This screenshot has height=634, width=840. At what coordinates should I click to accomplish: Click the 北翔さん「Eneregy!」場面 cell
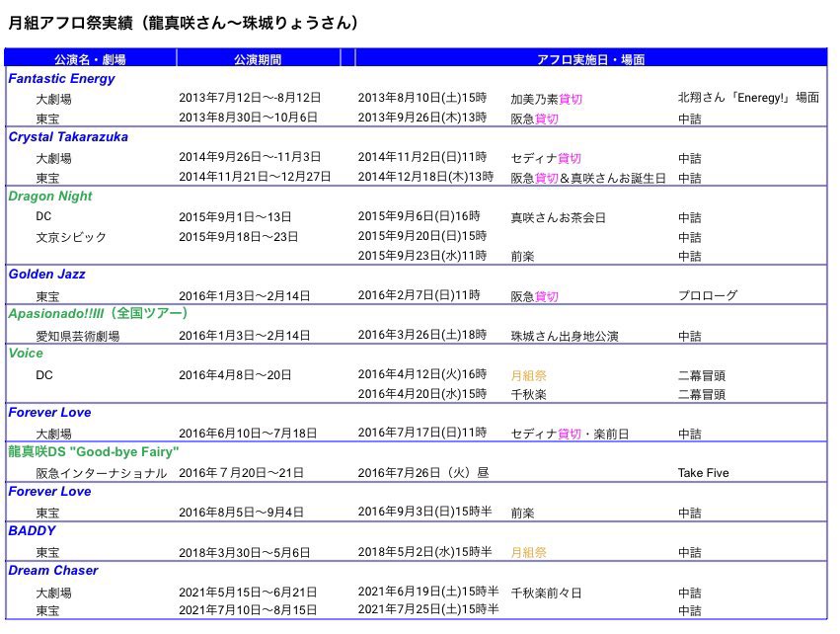click(748, 98)
